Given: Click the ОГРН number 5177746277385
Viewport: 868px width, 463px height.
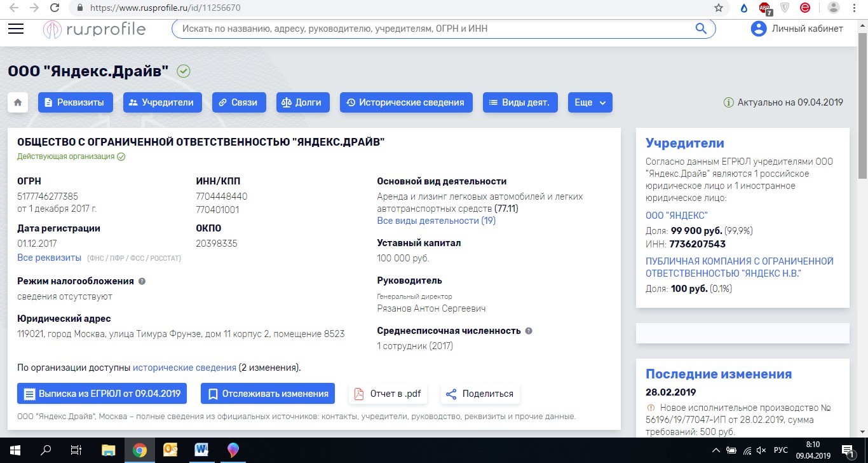Looking at the screenshot, I should pyautogui.click(x=48, y=197).
